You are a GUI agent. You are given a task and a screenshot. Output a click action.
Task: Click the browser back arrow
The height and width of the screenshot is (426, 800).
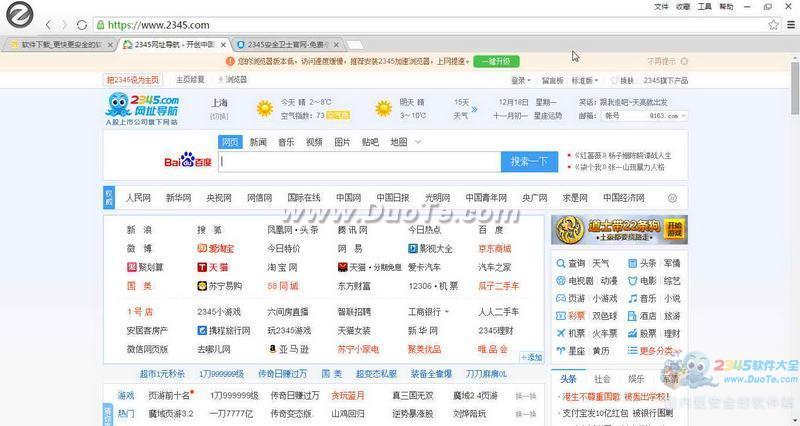48,24
